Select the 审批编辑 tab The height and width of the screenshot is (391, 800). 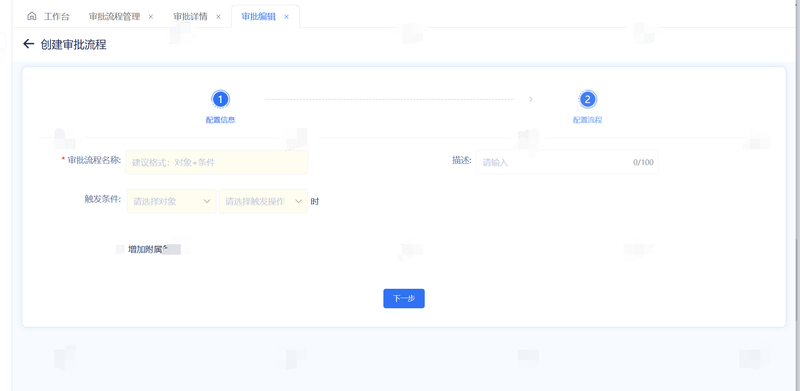259,16
